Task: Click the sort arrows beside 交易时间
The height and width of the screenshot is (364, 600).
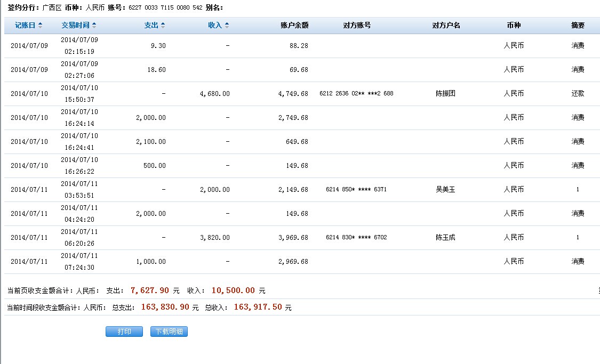Action: tap(94, 26)
